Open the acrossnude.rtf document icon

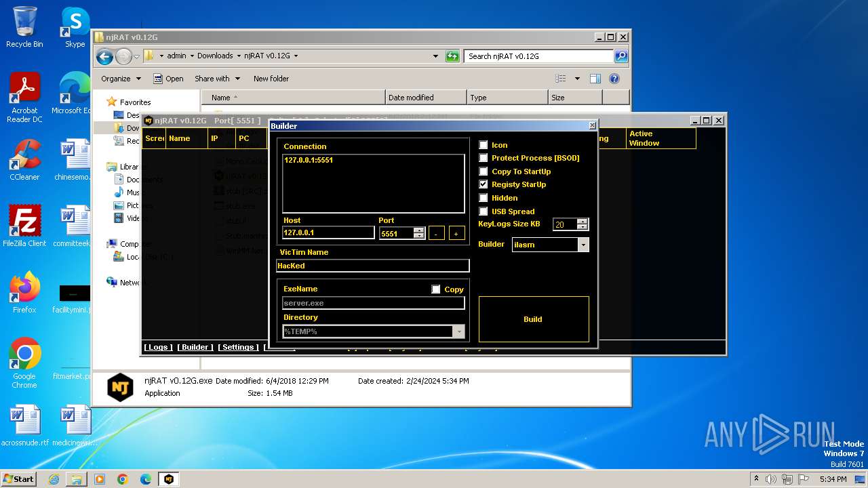24,426
